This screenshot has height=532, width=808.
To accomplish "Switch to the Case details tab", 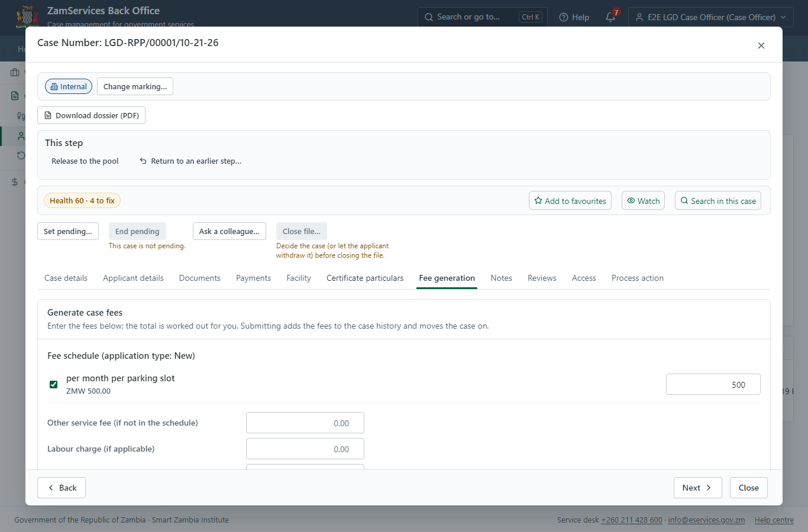I will click(66, 278).
